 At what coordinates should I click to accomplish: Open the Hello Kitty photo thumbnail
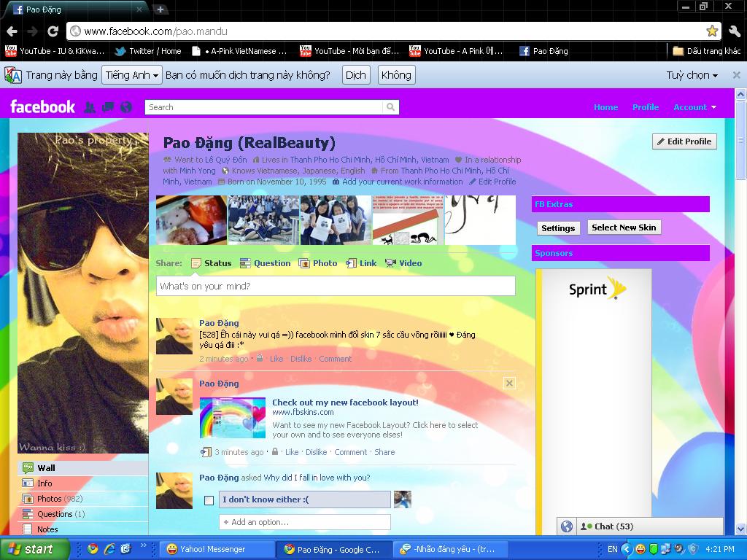tap(192, 220)
